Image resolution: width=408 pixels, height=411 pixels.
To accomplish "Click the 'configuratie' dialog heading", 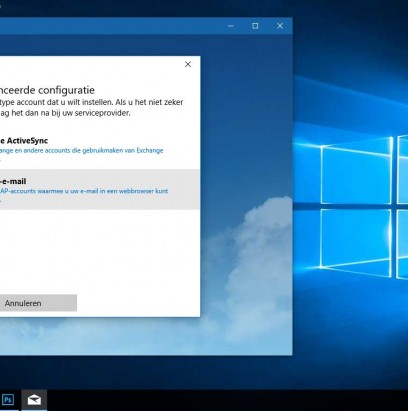I will pos(66,90).
